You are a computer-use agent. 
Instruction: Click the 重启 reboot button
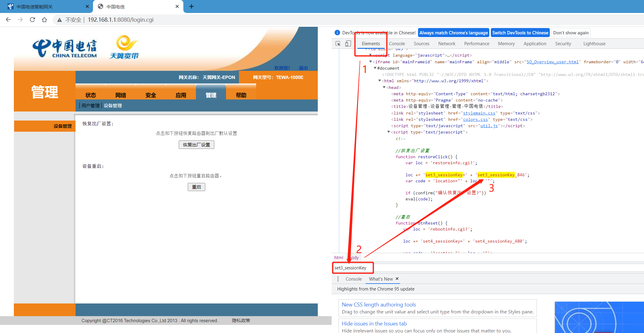click(x=196, y=187)
